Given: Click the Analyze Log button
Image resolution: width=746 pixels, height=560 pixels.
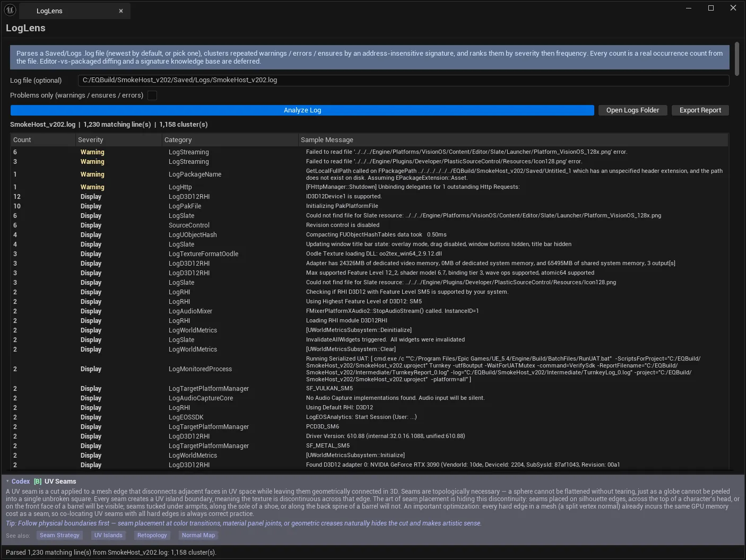Looking at the screenshot, I should click(302, 110).
